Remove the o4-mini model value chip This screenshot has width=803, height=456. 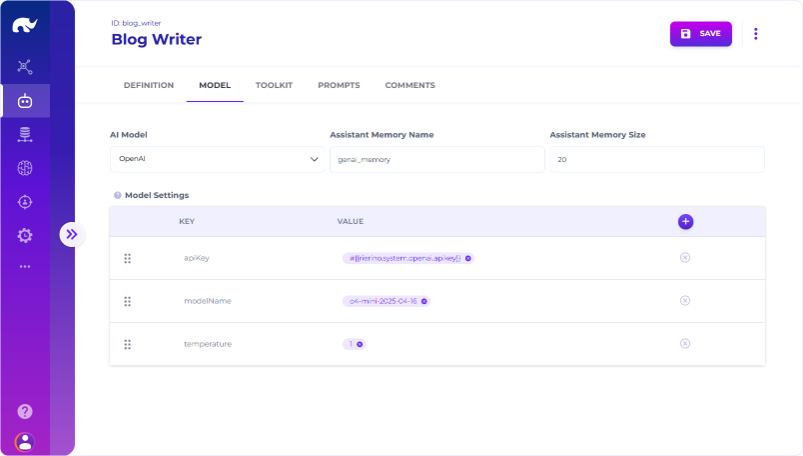[x=424, y=301]
